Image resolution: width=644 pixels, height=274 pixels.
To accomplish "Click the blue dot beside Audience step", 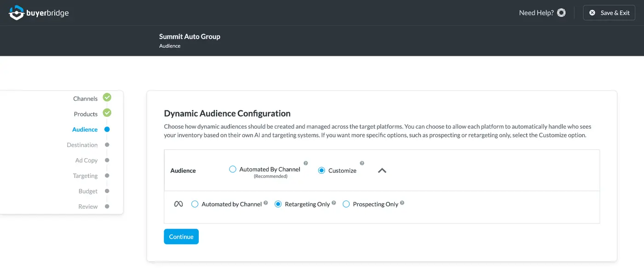I will pyautogui.click(x=107, y=130).
